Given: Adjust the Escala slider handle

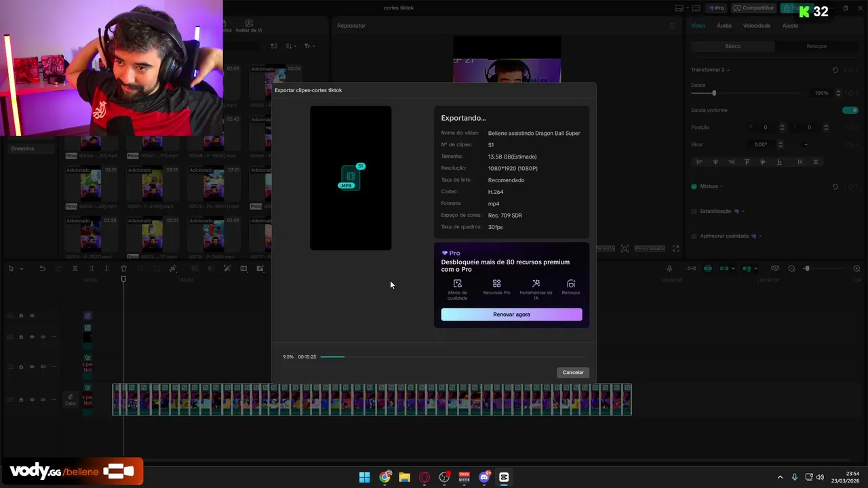Looking at the screenshot, I should [x=714, y=93].
